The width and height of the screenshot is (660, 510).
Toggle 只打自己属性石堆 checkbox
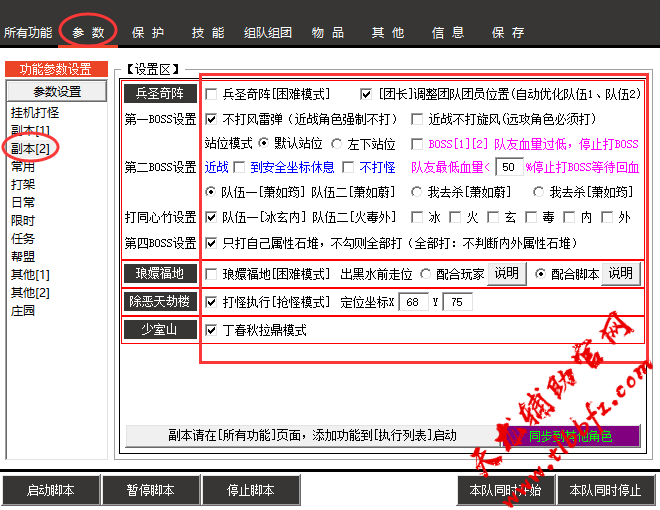click(211, 243)
